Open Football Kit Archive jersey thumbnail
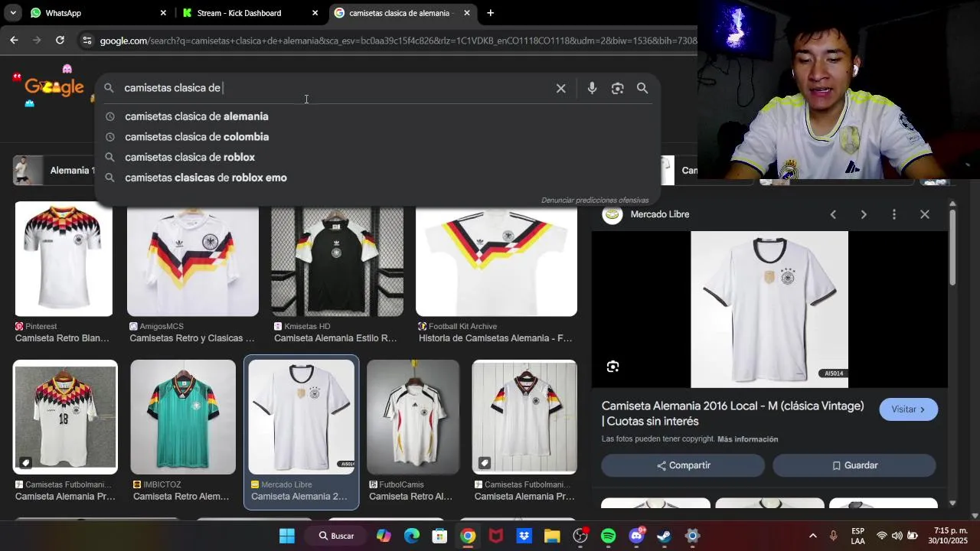980x551 pixels. [x=496, y=259]
